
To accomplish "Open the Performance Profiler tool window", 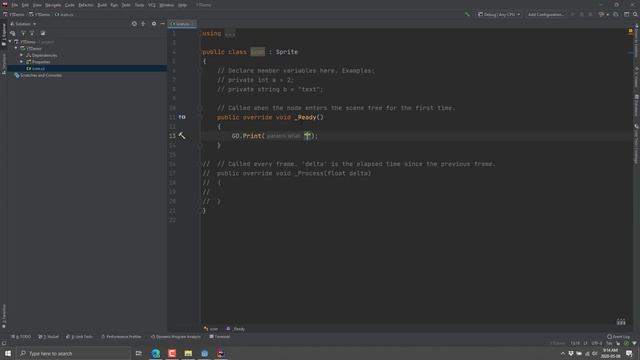I will (121, 337).
